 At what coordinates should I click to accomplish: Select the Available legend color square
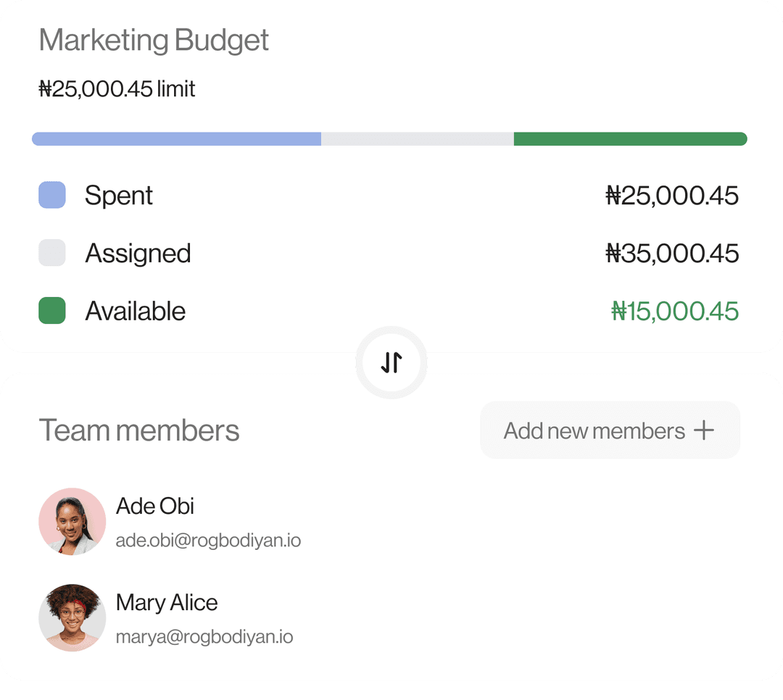pos(51,311)
